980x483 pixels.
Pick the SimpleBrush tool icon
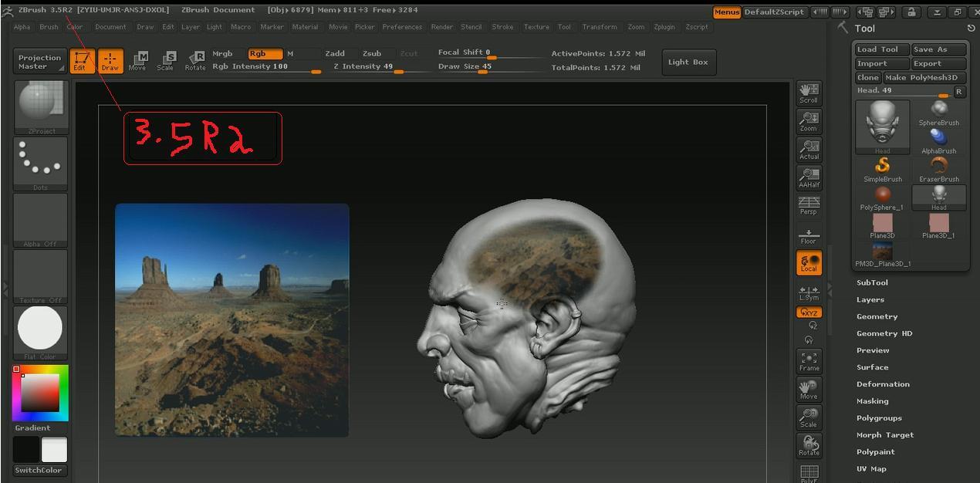(x=882, y=170)
